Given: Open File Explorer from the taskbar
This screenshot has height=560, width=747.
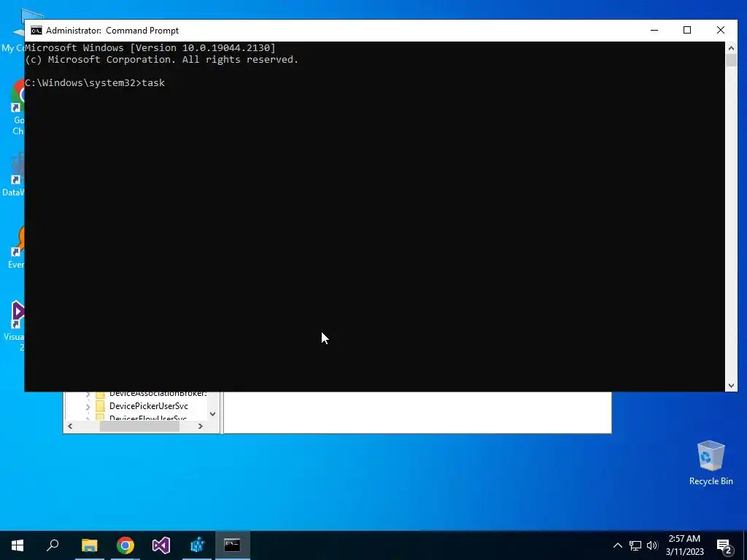Looking at the screenshot, I should click(x=89, y=545).
